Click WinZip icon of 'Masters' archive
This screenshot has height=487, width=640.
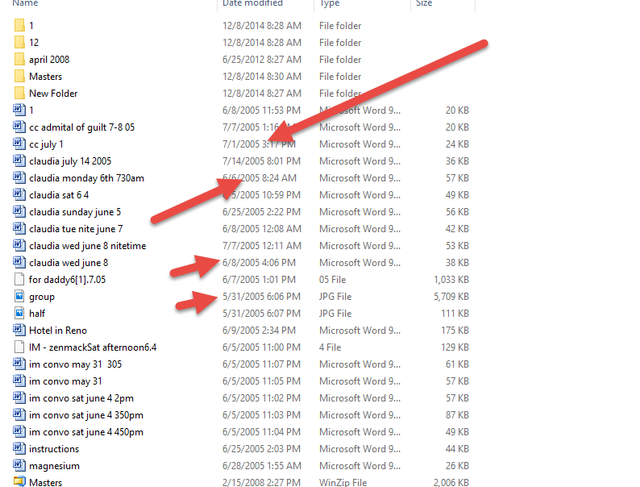pos(19,482)
